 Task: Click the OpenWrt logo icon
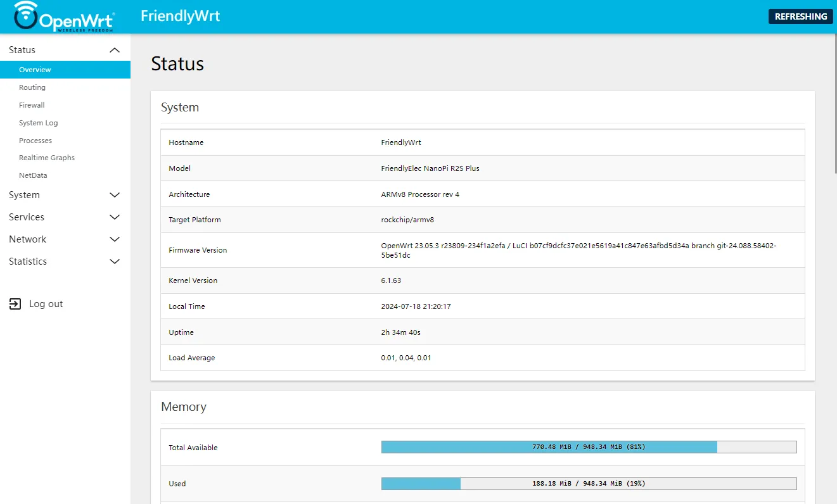click(x=63, y=16)
